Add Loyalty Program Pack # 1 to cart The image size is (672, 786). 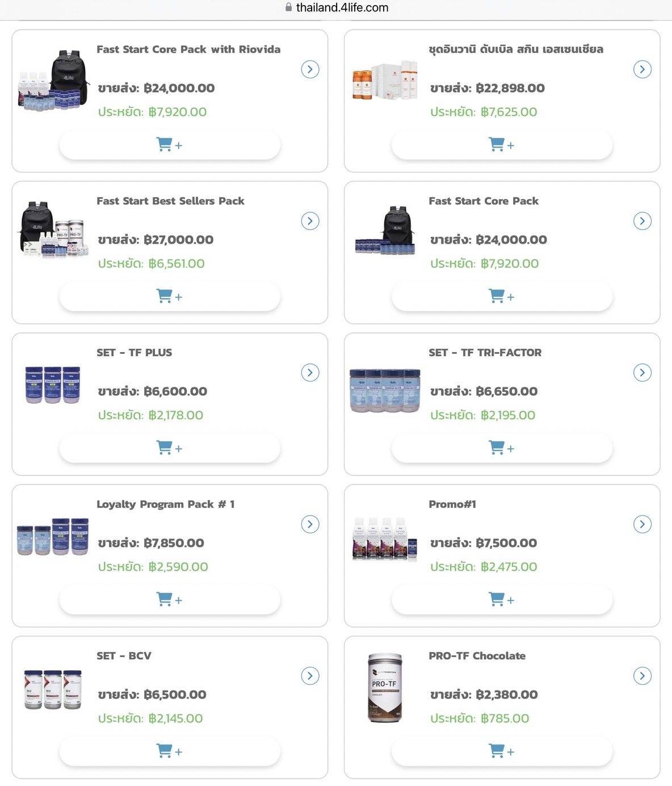tap(169, 600)
